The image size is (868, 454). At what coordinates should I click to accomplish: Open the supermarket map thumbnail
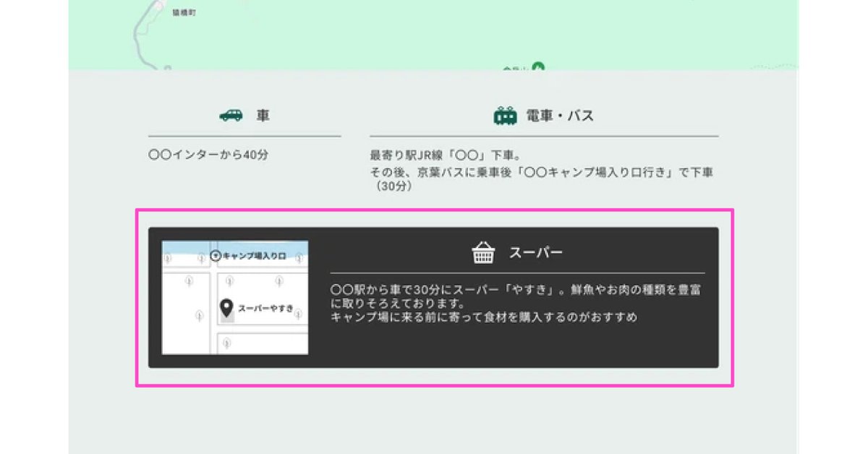click(235, 298)
